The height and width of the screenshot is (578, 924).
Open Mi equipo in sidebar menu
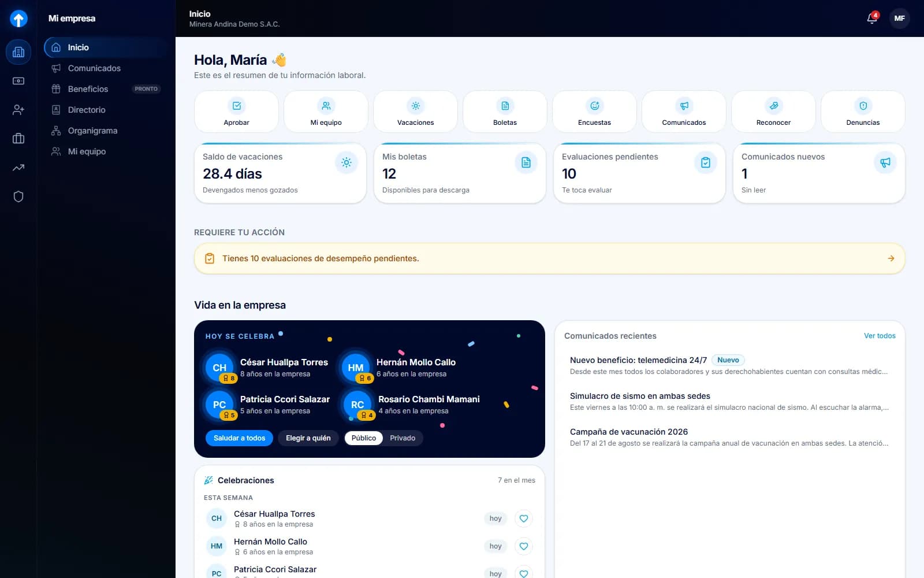(x=107, y=151)
